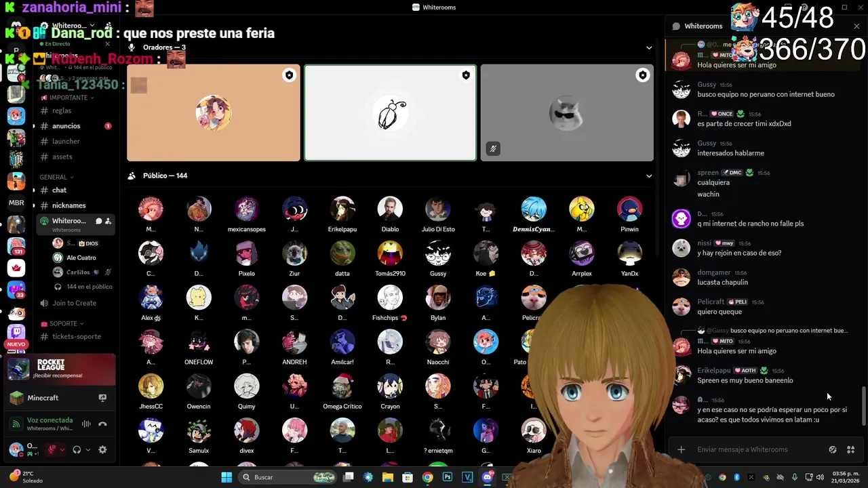This screenshot has width=868, height=488.
Task: Click chat panel scrollbar thumb
Action: point(864,405)
